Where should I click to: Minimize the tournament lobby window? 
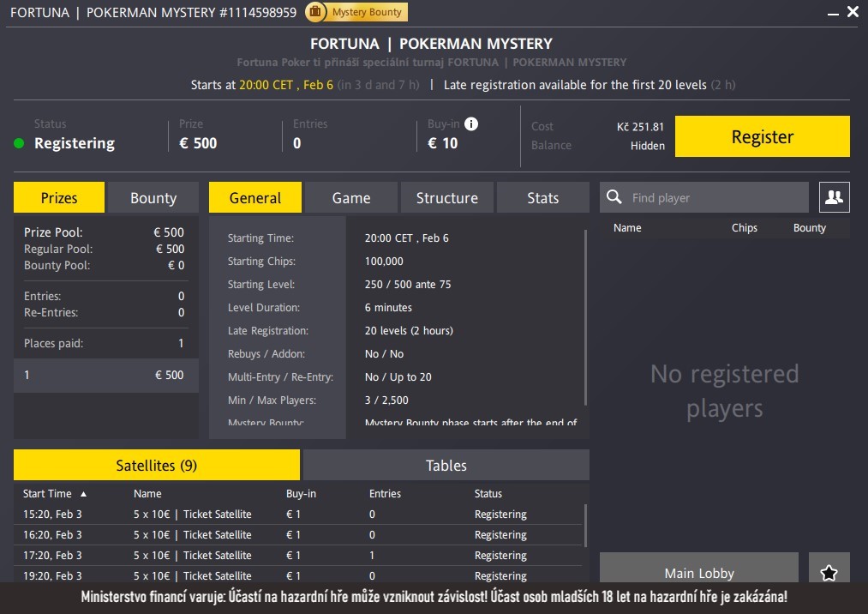pyautogui.click(x=833, y=14)
